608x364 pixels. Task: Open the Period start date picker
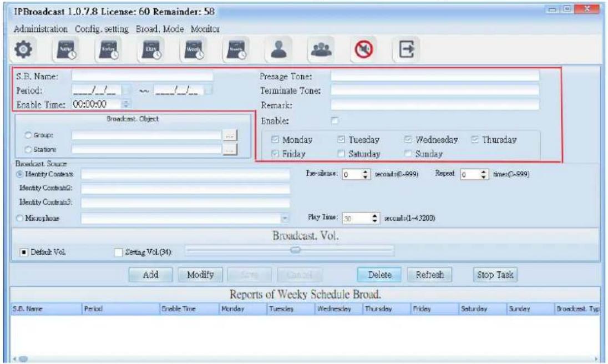click(126, 90)
